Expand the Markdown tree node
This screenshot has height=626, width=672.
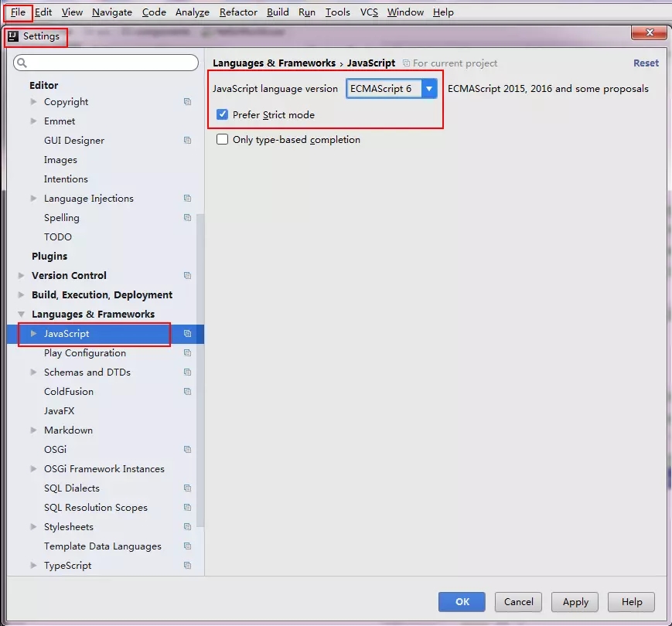pos(33,430)
